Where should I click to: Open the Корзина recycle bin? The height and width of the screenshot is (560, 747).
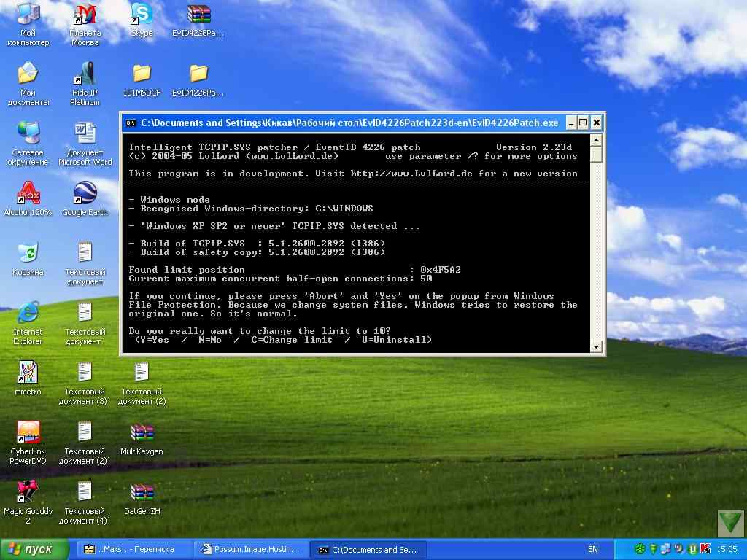pyautogui.click(x=28, y=259)
